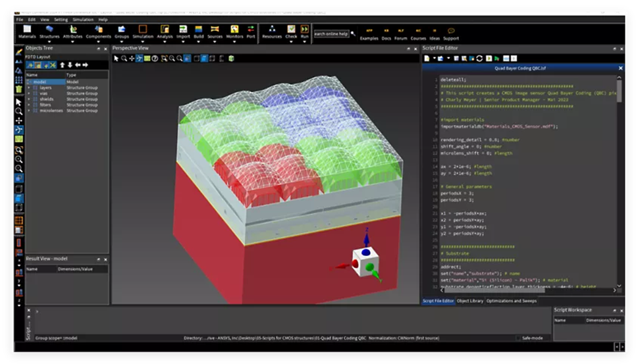Expand the microlenses structure group

[28, 111]
